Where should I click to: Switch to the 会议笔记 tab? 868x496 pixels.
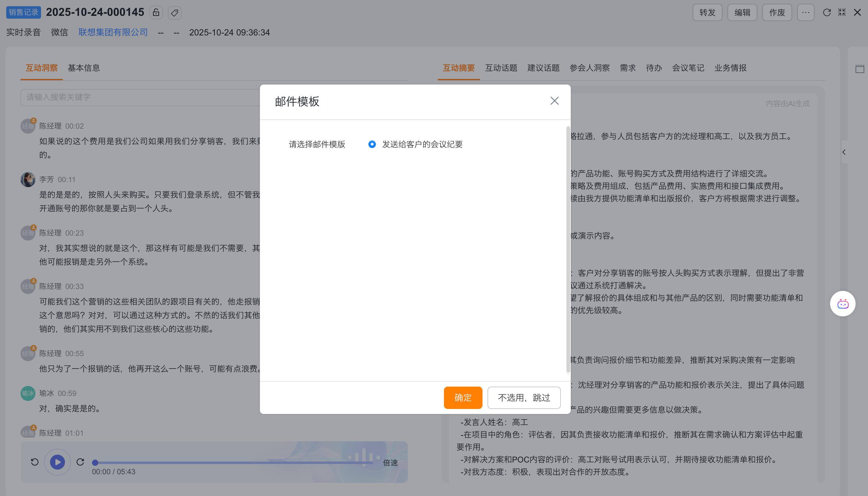[688, 68]
